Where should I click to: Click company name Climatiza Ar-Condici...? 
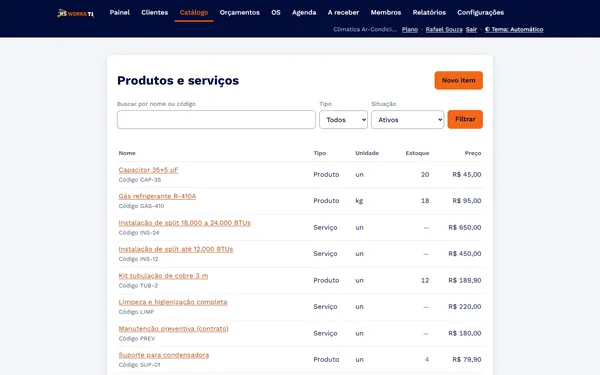pyautogui.click(x=365, y=29)
